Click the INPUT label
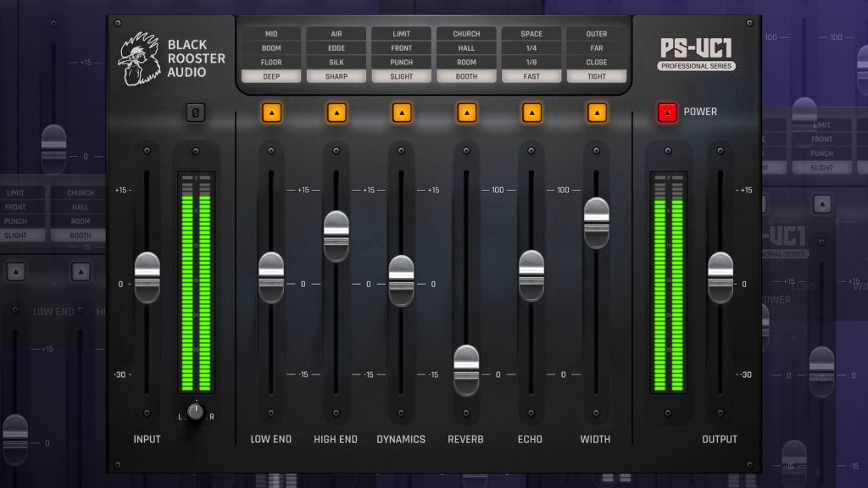 pos(147,440)
